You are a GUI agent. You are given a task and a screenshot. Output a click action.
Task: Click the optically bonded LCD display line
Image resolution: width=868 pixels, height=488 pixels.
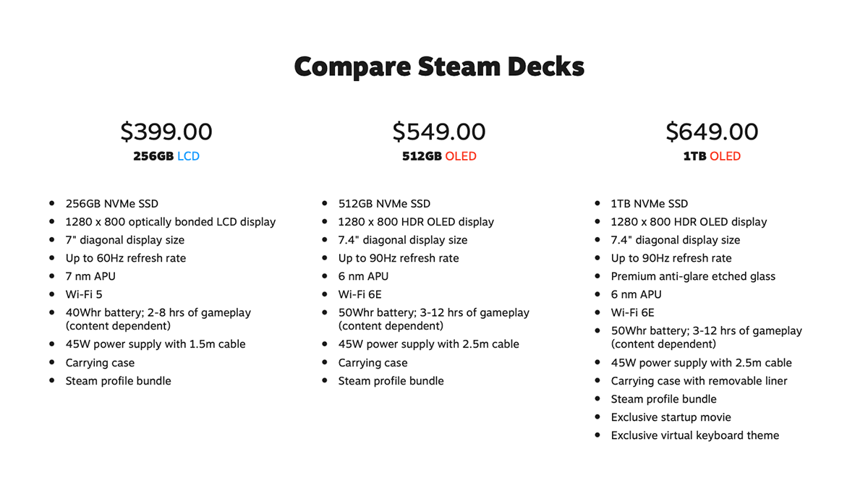[171, 222]
